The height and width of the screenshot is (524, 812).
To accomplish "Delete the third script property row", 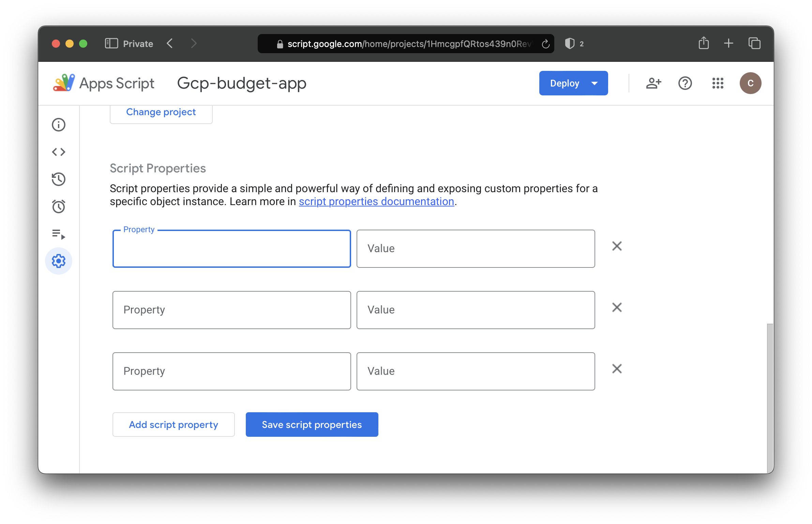I will pyautogui.click(x=617, y=369).
